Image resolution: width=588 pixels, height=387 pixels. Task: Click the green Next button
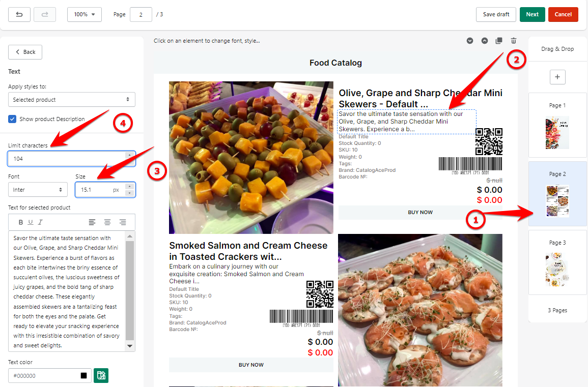point(532,14)
